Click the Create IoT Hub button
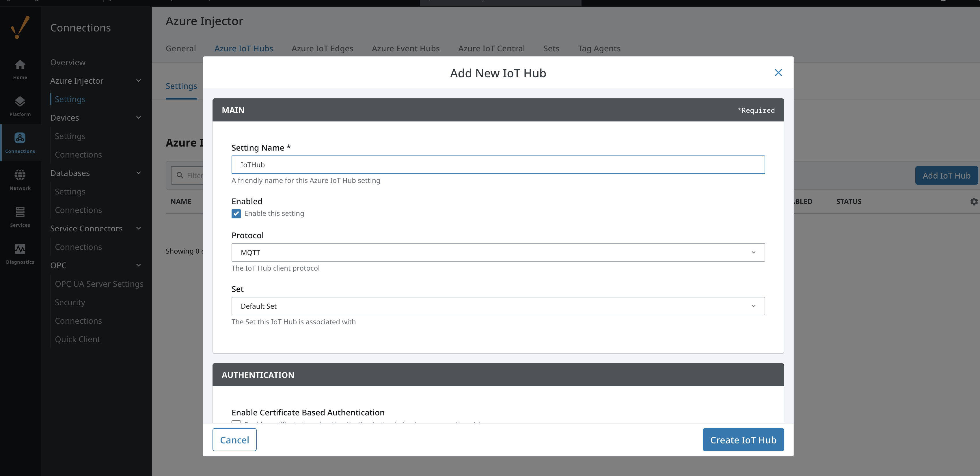 pos(743,440)
